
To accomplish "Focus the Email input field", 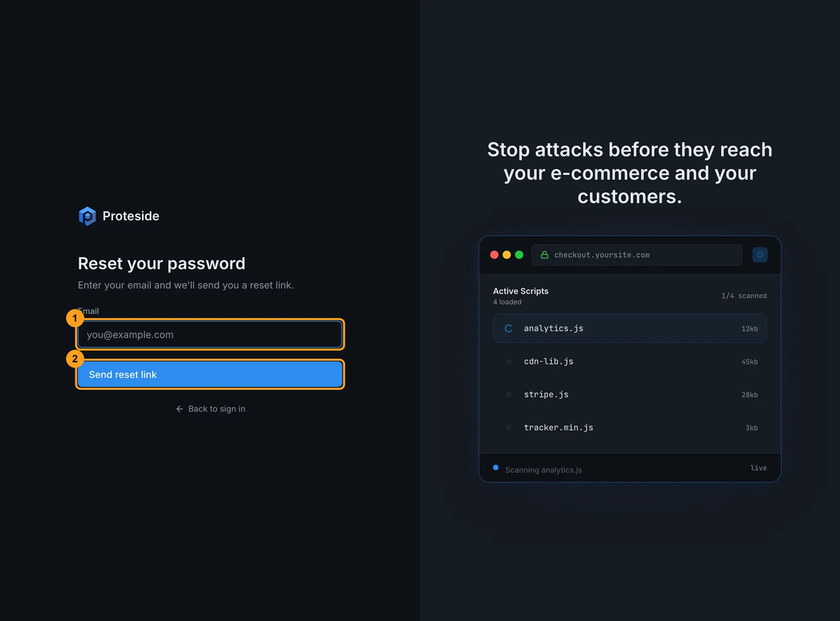I will click(x=210, y=334).
